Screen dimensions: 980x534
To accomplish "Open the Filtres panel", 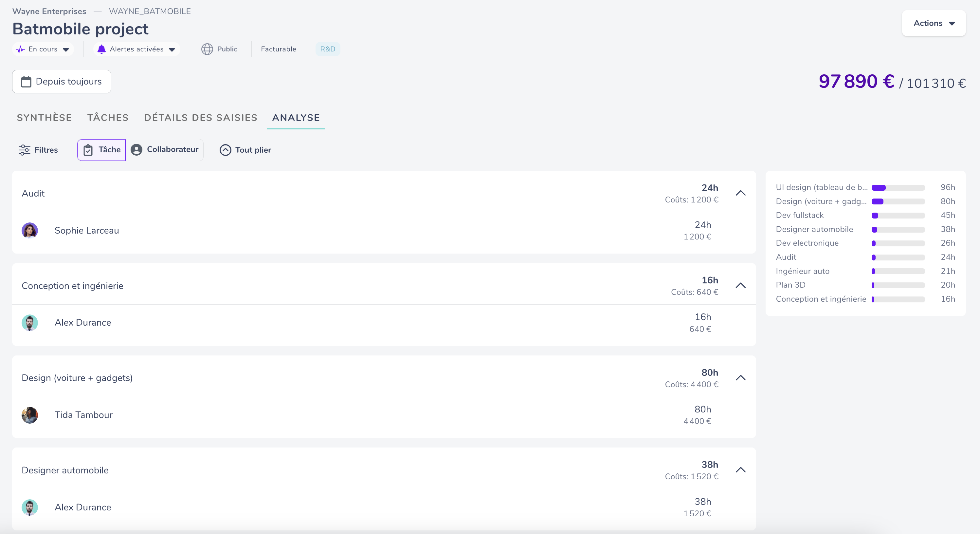I will point(38,150).
